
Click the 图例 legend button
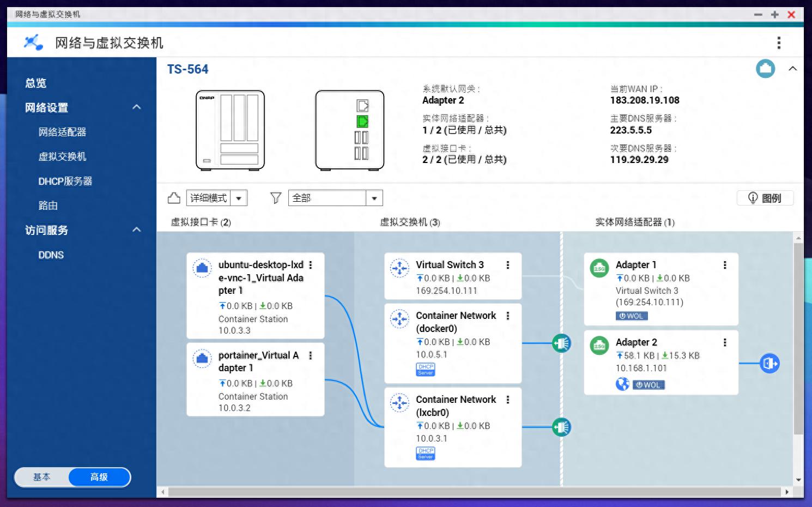click(x=765, y=198)
